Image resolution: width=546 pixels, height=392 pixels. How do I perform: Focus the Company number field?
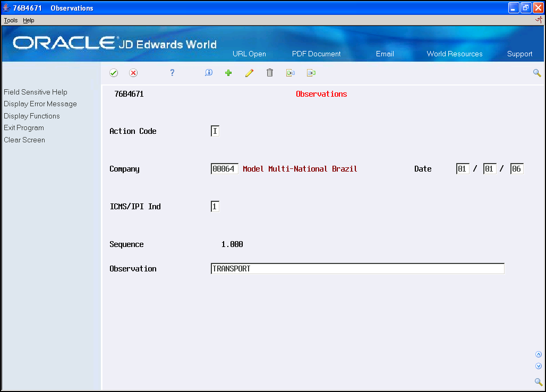click(224, 169)
